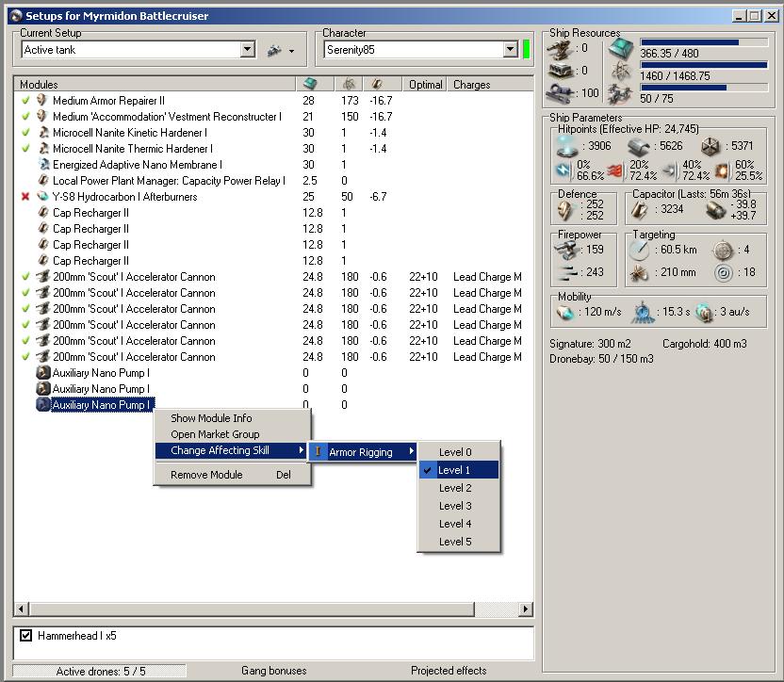
Task: Toggle the red X status on Afterburners module
Action: (26, 197)
